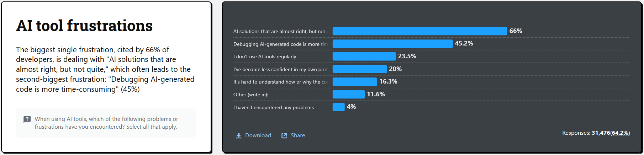Select the 66% blue bar

click(x=419, y=31)
